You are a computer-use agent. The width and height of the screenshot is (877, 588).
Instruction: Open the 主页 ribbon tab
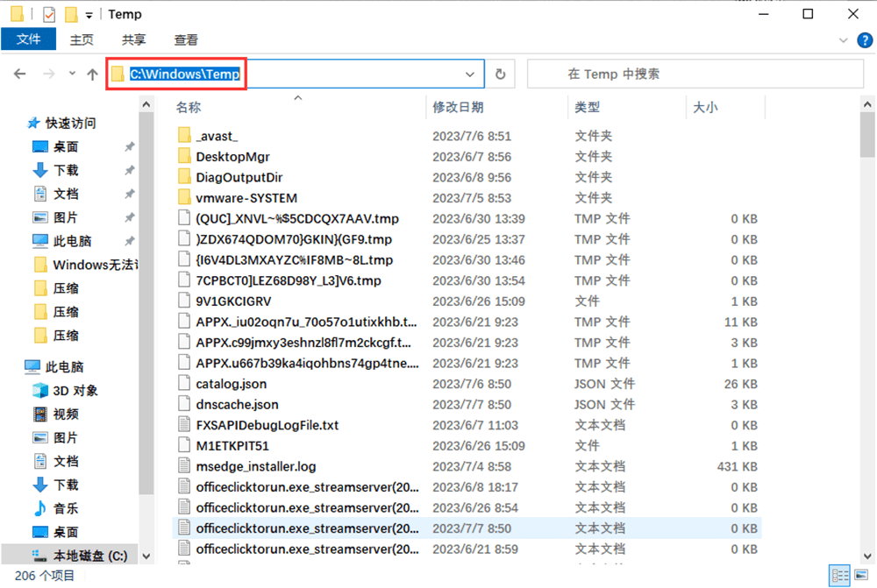82,39
